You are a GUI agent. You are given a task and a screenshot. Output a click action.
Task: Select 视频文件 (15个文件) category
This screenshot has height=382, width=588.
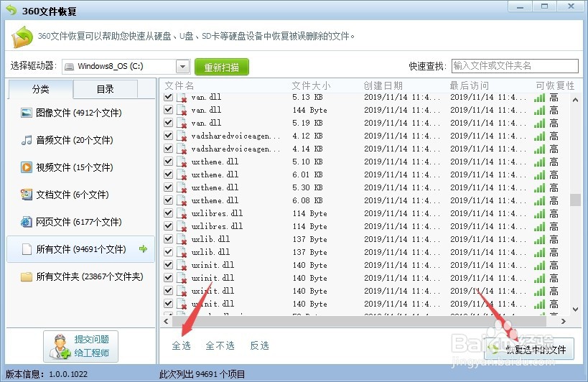tap(80, 167)
